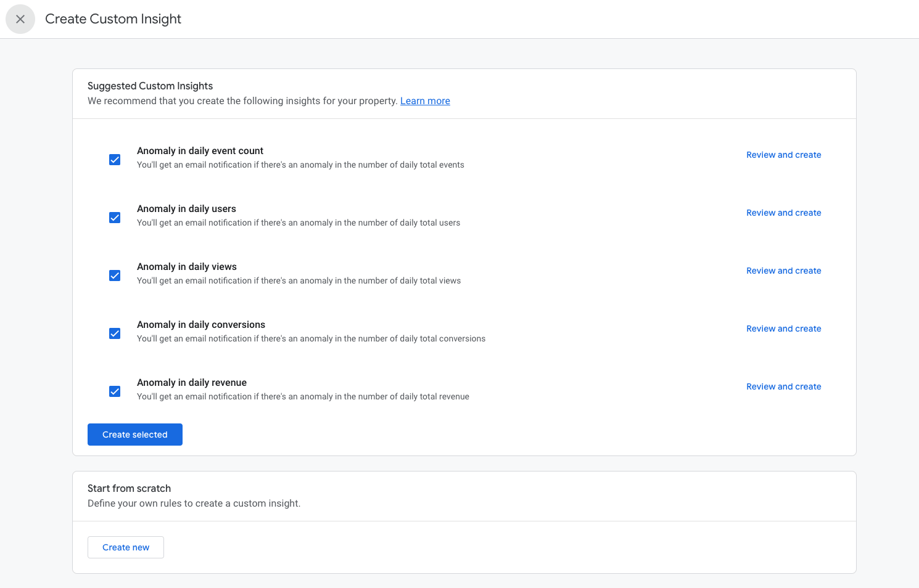Viewport: 919px width, 588px height.
Task: Click description mentioning daily total conversions
Action: [x=311, y=339]
